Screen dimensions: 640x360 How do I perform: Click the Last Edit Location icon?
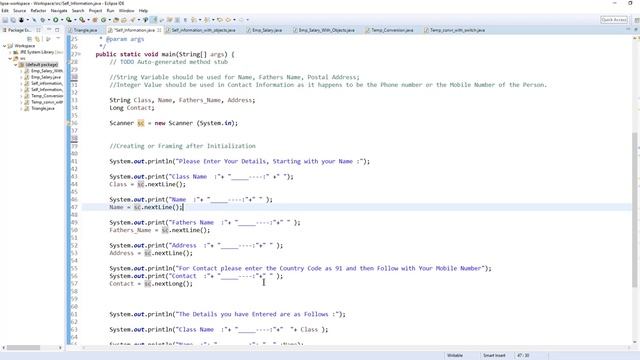(220, 20)
